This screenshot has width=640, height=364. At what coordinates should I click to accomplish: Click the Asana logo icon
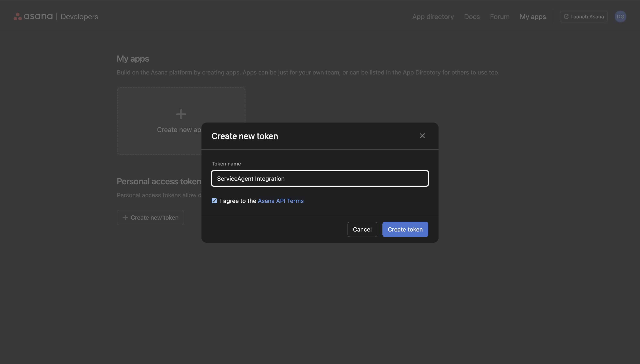[x=18, y=17]
